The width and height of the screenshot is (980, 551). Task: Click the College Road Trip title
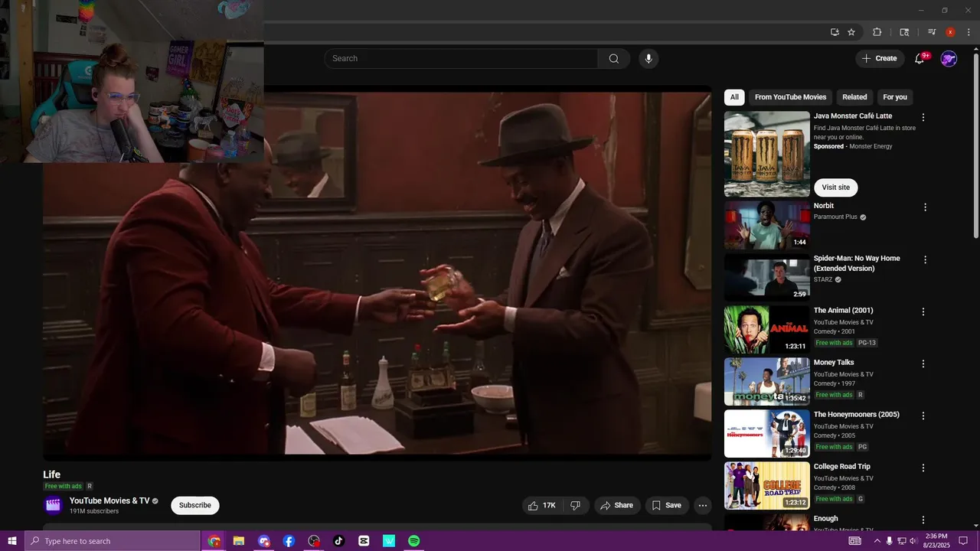(842, 467)
